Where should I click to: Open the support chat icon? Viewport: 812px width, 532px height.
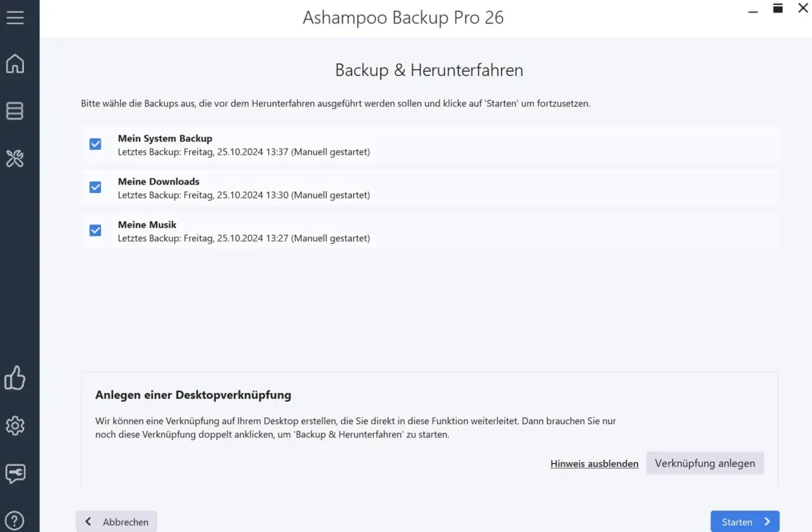coord(15,474)
